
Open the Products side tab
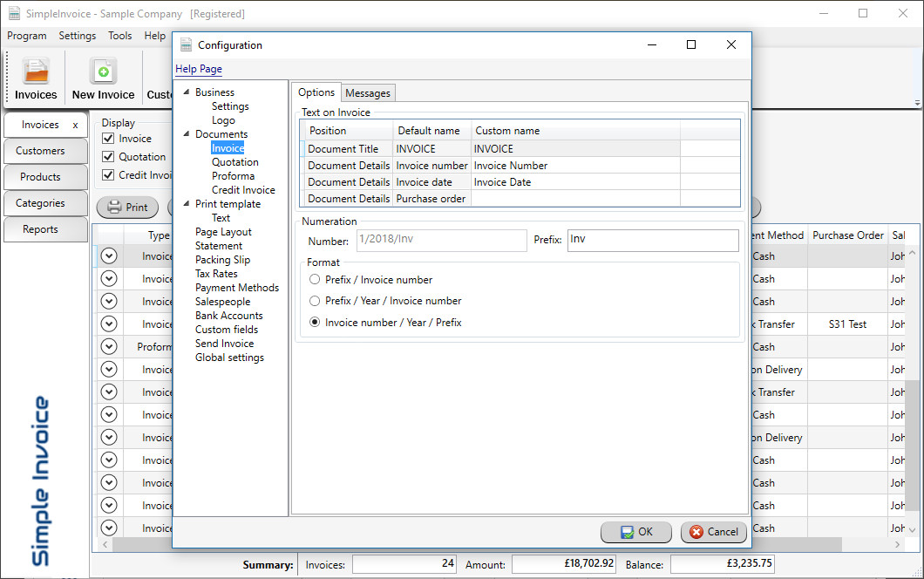click(46, 177)
